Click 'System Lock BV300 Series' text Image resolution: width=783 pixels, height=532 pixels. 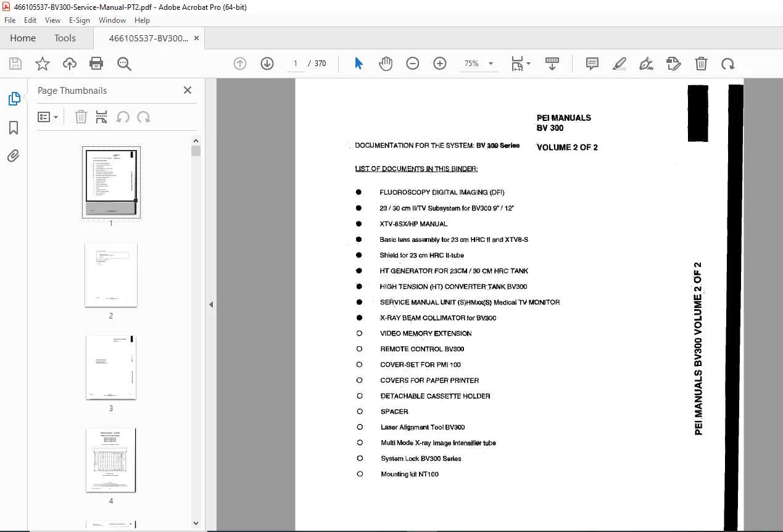click(x=421, y=459)
